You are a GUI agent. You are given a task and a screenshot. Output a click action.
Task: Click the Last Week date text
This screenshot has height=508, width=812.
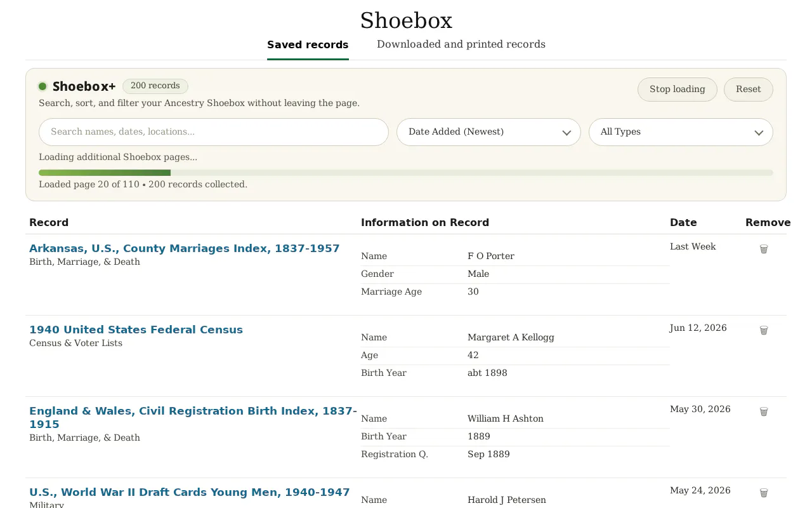click(693, 246)
